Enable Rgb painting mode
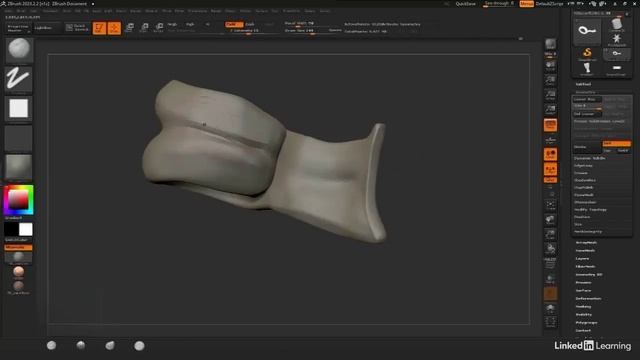640x360 pixels. [190, 24]
